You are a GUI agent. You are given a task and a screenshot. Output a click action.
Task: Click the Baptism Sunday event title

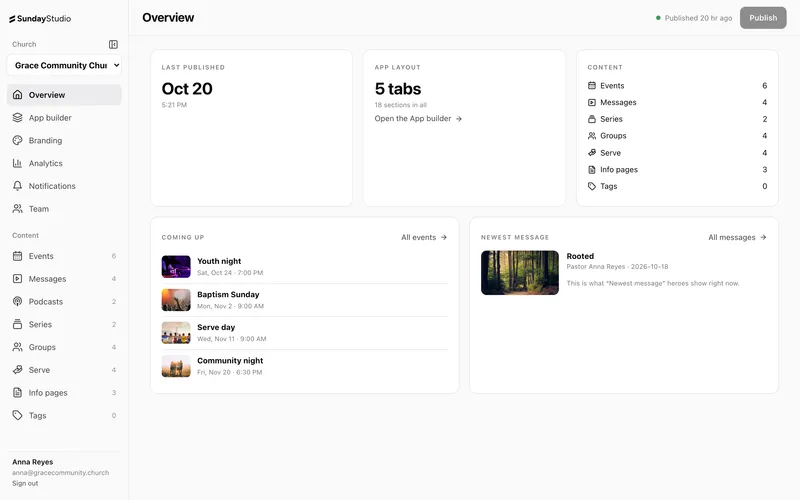point(228,294)
